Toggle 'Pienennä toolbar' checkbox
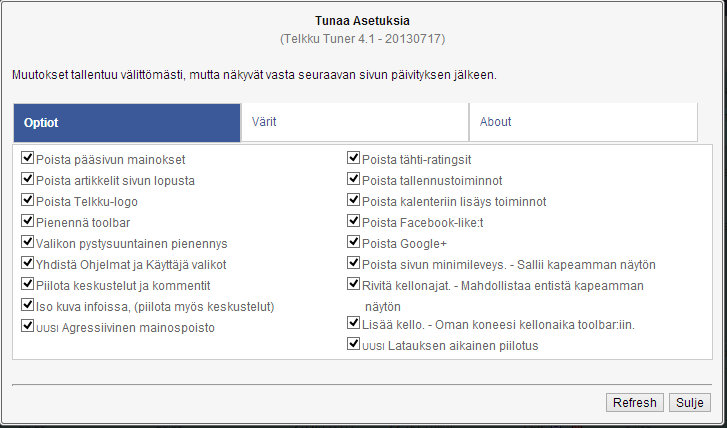727x428 pixels. pyautogui.click(x=27, y=221)
